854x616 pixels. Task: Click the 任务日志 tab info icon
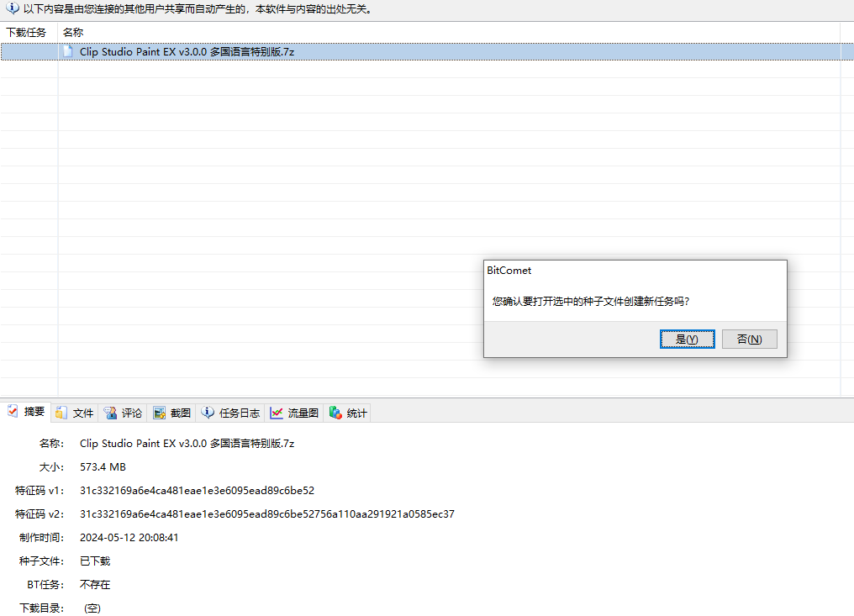(x=208, y=413)
